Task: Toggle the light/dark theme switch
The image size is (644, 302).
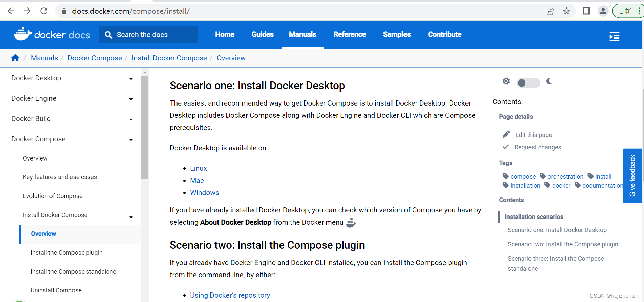Action: click(x=528, y=82)
